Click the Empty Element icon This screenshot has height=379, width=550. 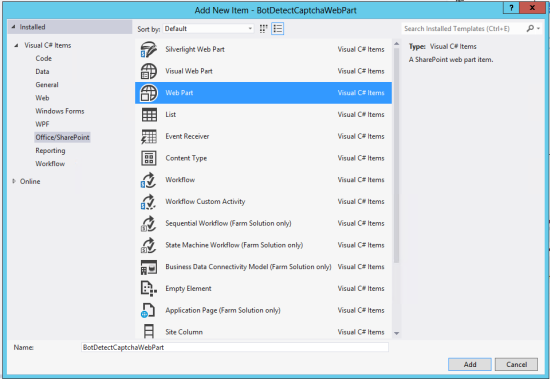(149, 289)
